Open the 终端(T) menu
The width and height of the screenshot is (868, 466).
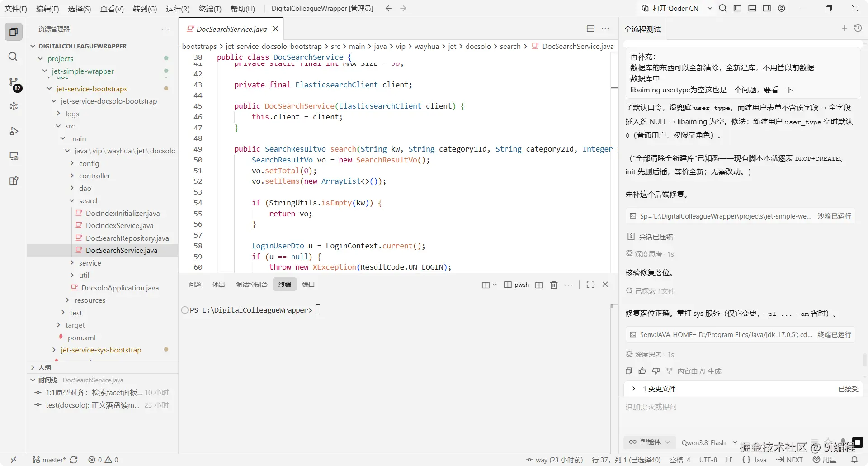point(210,9)
